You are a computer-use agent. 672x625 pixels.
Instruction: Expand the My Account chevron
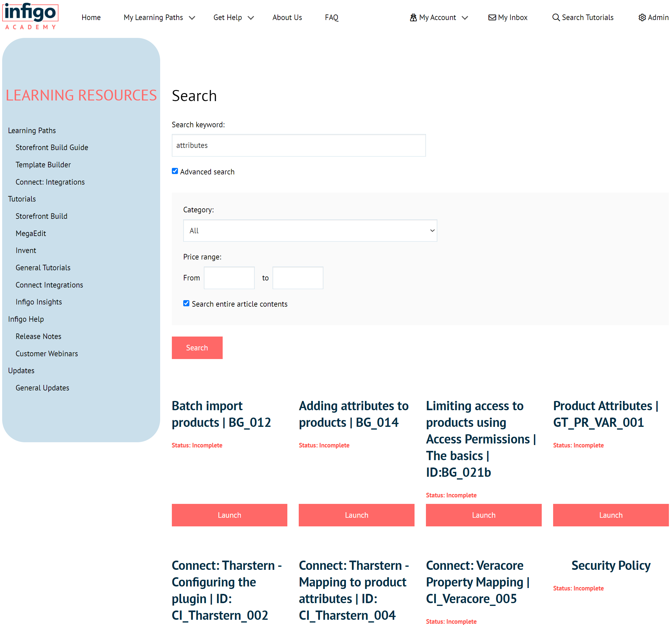coord(465,18)
